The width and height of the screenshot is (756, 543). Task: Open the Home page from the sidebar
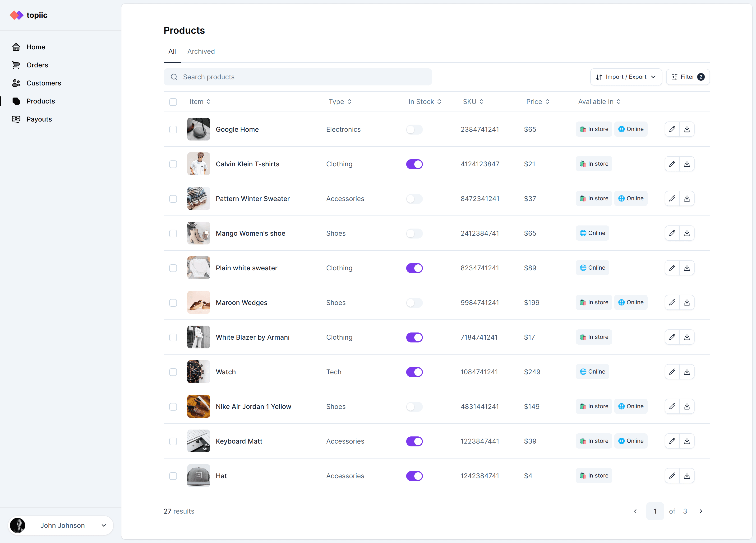[x=35, y=47]
